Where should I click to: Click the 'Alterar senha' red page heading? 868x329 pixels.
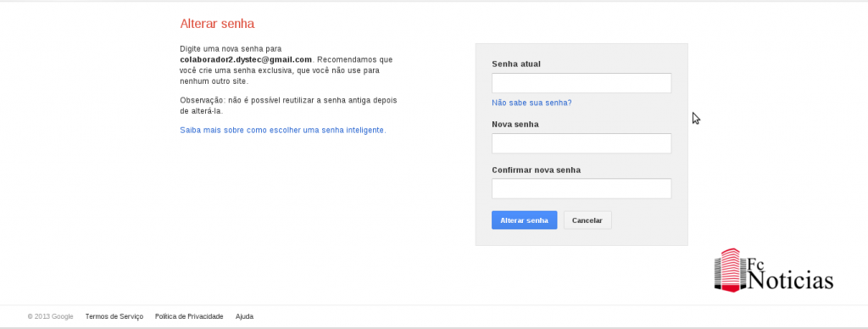217,24
